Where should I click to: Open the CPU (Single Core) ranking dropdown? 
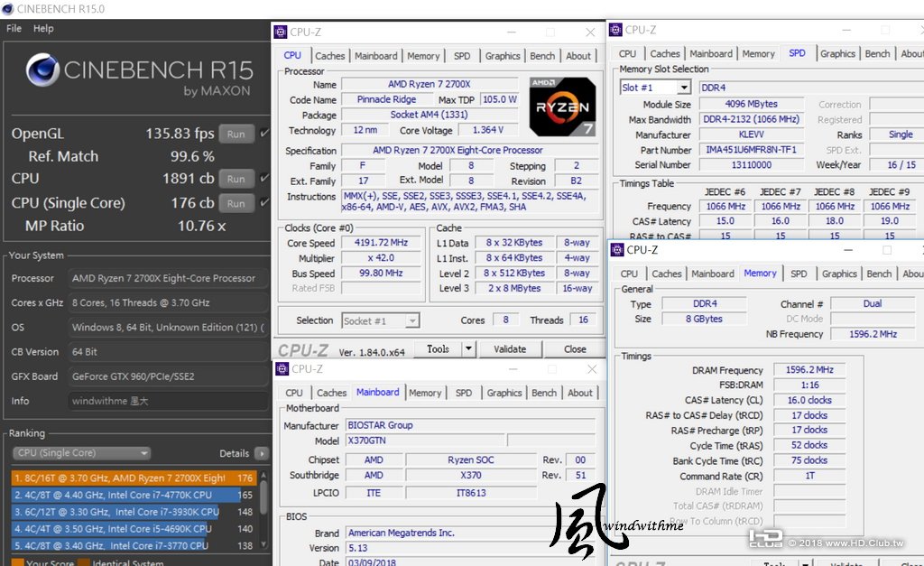click(x=81, y=453)
